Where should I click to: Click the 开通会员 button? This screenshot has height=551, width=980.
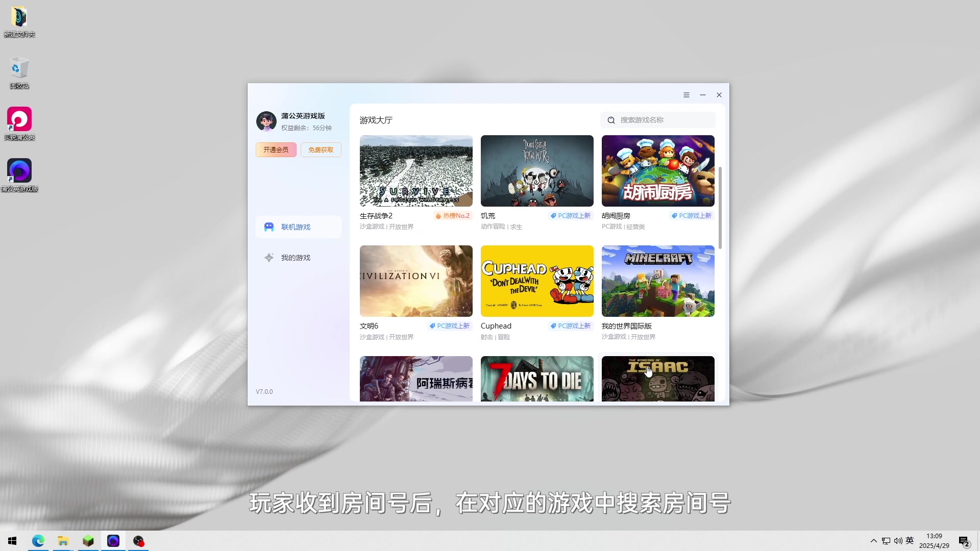tap(276, 150)
